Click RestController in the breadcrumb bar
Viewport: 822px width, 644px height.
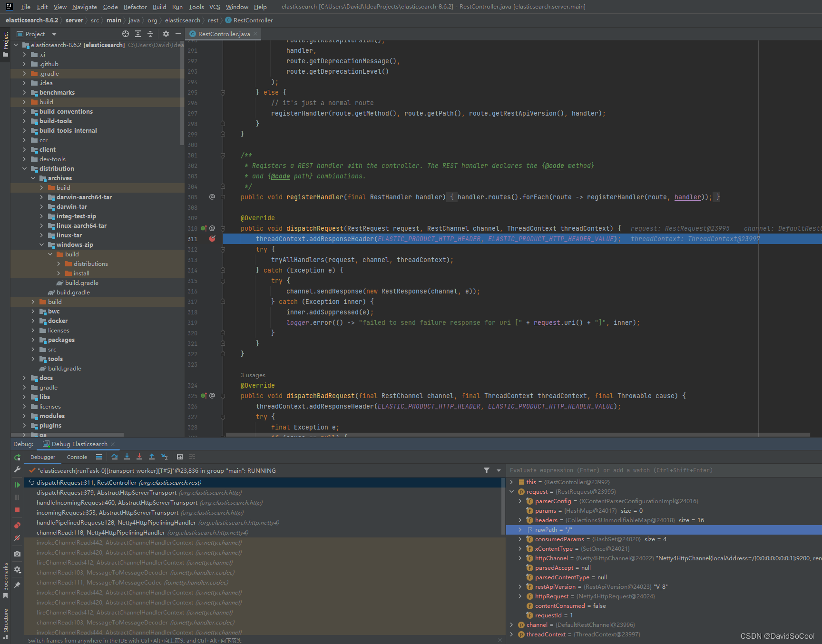pyautogui.click(x=249, y=20)
